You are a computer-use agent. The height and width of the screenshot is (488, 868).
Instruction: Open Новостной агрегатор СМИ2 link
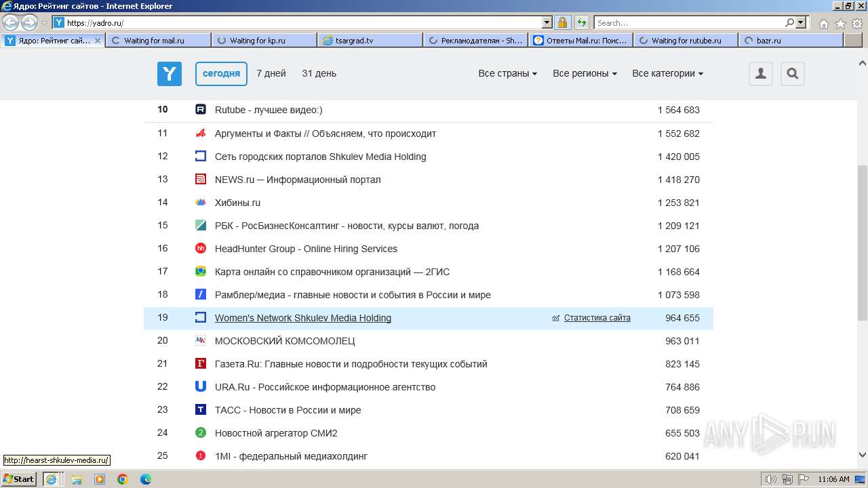pyautogui.click(x=276, y=433)
